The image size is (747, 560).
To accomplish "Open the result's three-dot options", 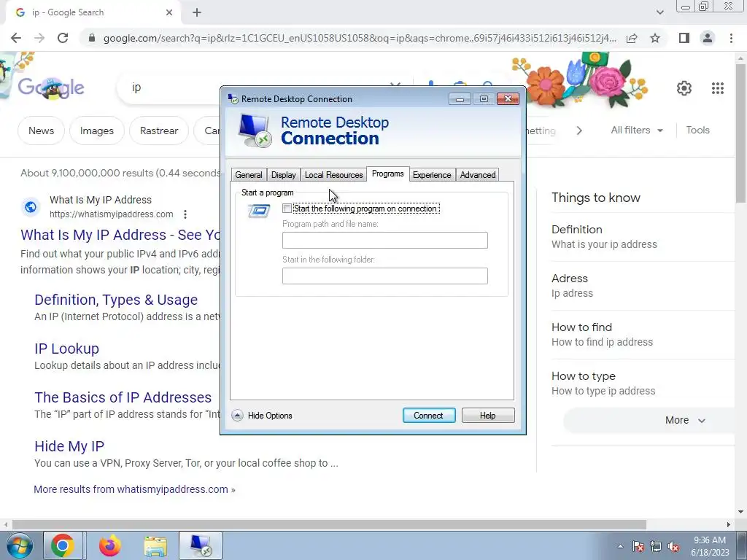I will [185, 214].
